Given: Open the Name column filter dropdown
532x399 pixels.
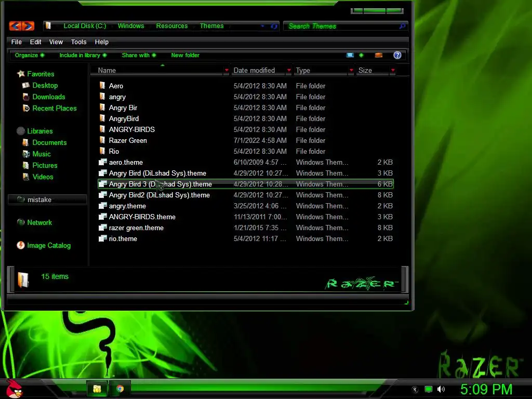Looking at the screenshot, I should coord(227,70).
